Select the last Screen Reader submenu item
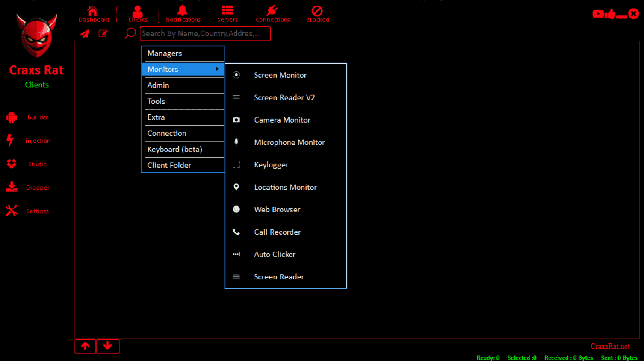Image resolution: width=644 pixels, height=361 pixels. [x=286, y=277]
